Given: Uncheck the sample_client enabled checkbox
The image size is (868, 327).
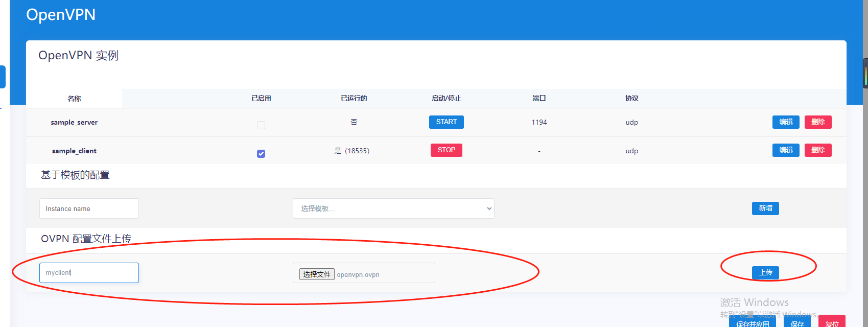Looking at the screenshot, I should click(x=261, y=153).
